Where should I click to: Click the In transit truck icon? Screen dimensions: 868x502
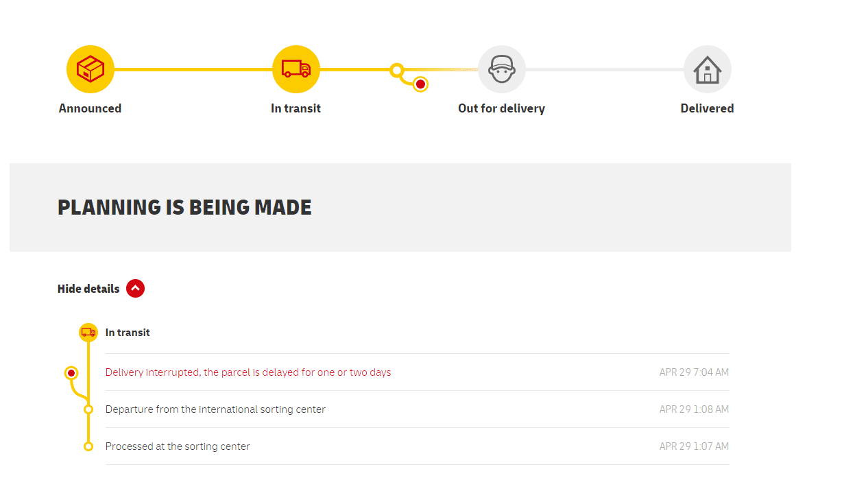pos(296,69)
